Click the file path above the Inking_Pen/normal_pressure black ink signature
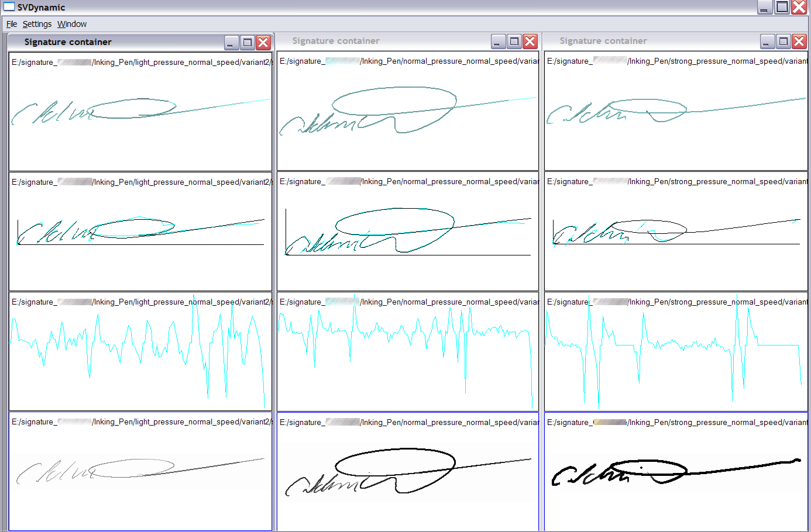This screenshot has width=811, height=532. pyautogui.click(x=409, y=422)
